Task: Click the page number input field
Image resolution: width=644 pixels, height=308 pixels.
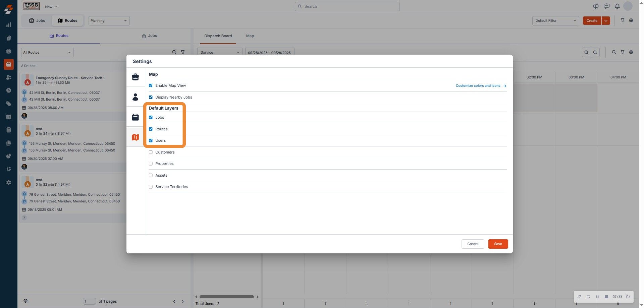Action: click(89, 301)
